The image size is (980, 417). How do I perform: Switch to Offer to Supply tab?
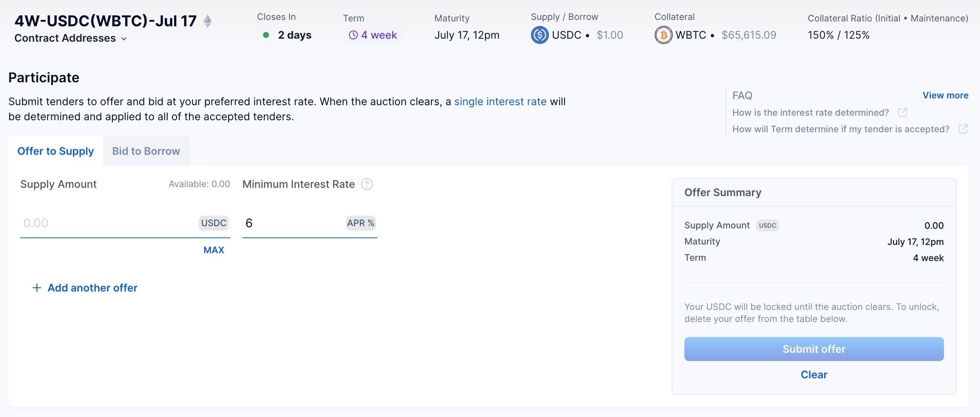[56, 151]
